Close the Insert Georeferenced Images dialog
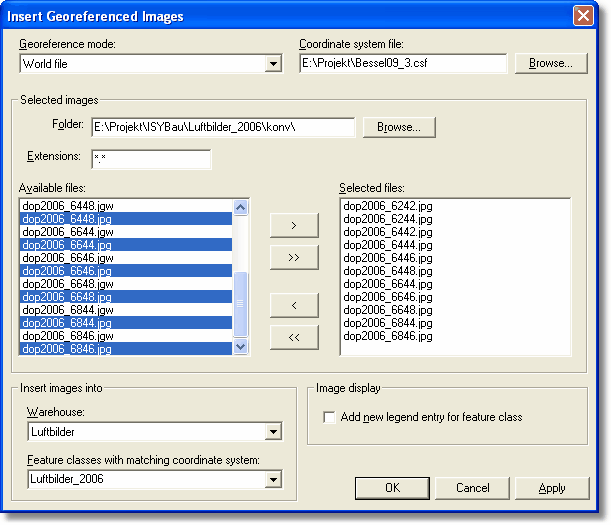Screen dimensions: 611x525 click(583, 16)
